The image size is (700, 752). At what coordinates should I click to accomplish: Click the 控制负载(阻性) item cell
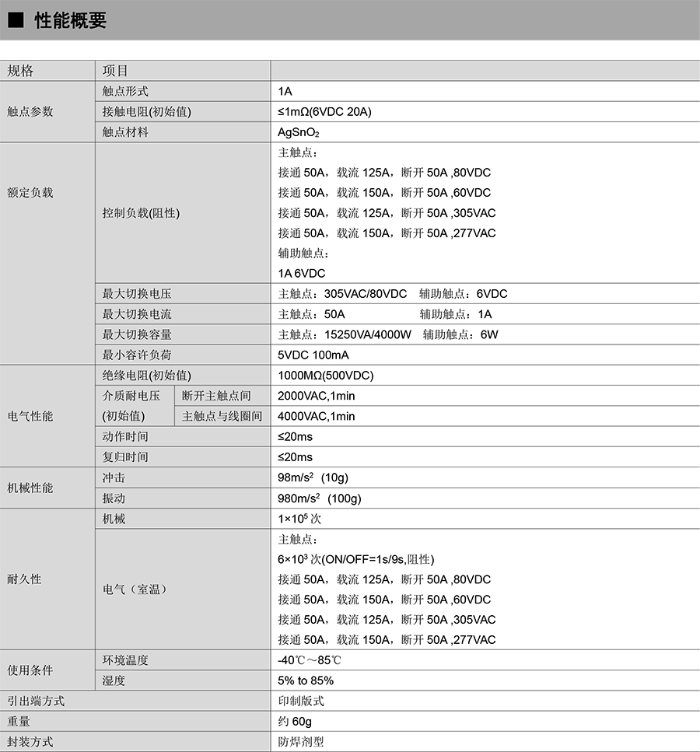(x=141, y=213)
